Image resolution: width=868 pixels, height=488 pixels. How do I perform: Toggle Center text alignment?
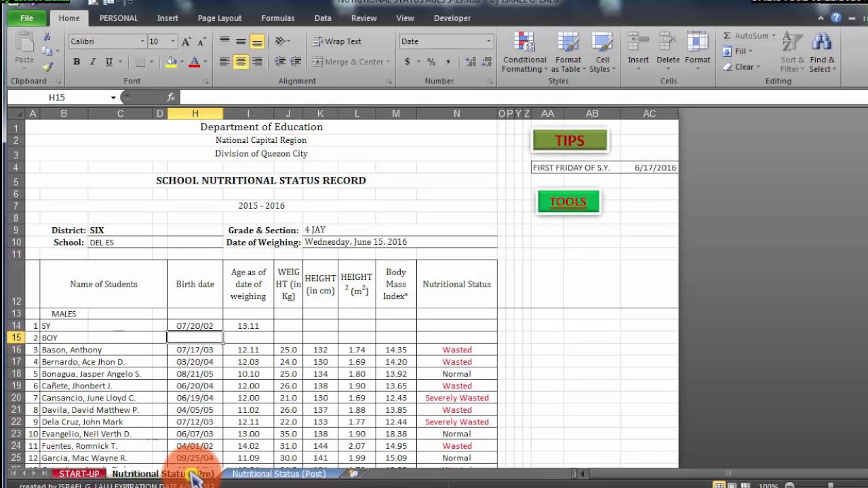coord(241,62)
